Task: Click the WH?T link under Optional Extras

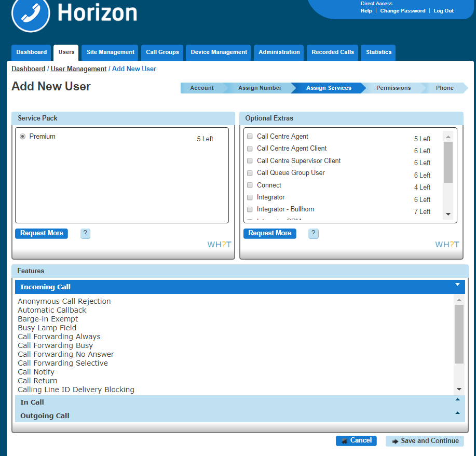Action: (x=447, y=245)
